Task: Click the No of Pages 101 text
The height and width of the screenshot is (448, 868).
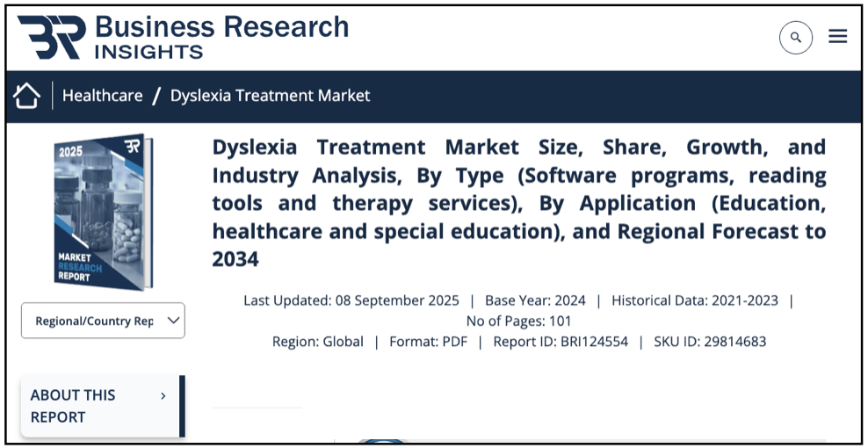Action: click(518, 321)
